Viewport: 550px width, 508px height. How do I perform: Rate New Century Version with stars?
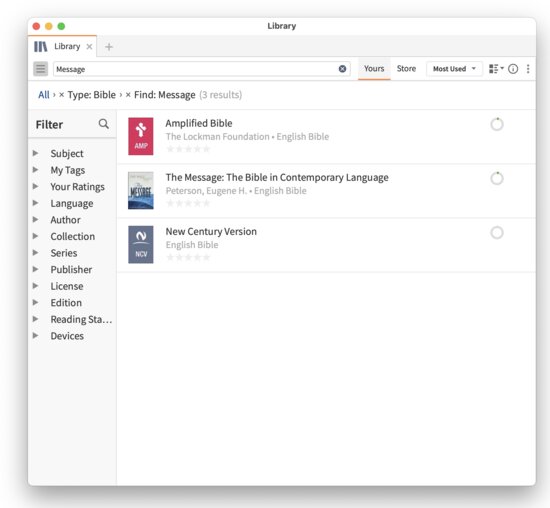point(188,257)
